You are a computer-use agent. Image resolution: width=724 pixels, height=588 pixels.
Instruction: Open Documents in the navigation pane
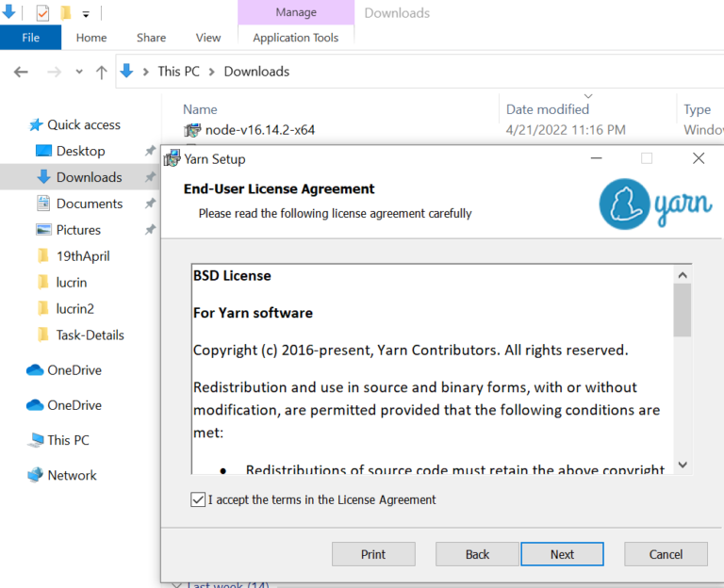pos(90,204)
